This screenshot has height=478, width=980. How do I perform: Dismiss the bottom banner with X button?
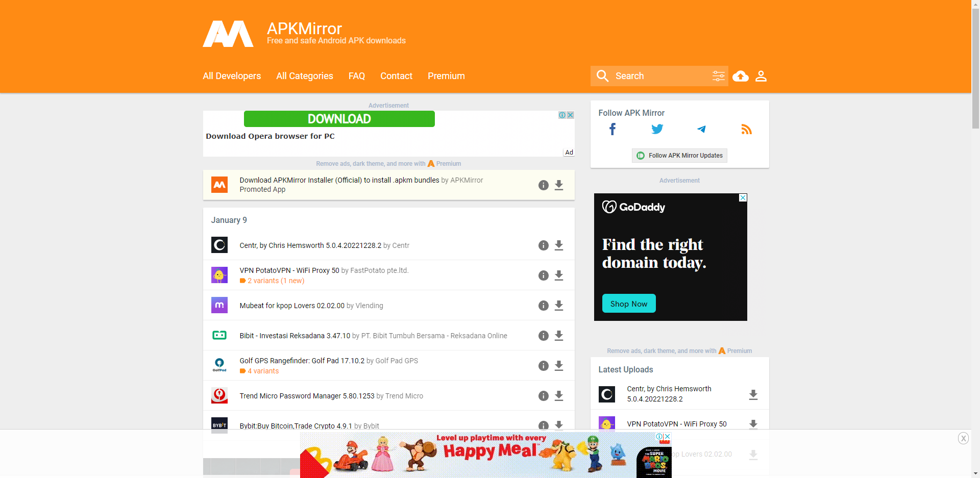963,438
